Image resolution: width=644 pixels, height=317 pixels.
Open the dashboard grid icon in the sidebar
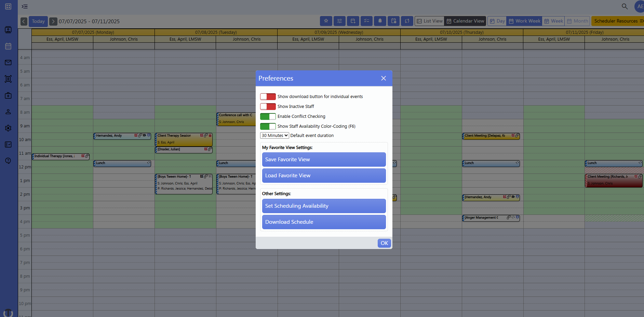8,6
